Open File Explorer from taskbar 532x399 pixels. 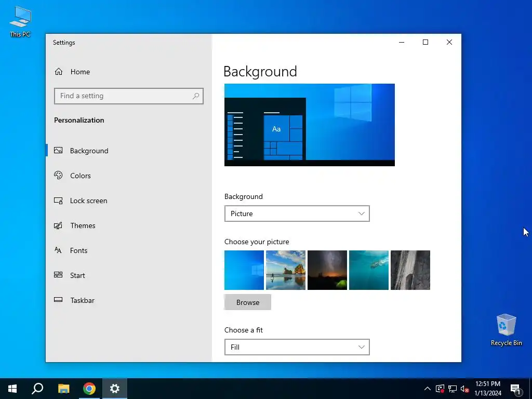point(63,389)
